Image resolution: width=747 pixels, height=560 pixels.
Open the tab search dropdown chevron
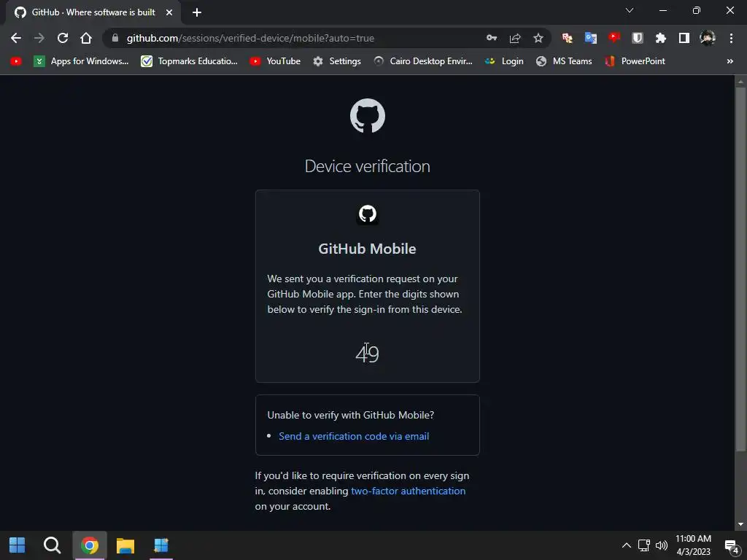click(x=630, y=10)
